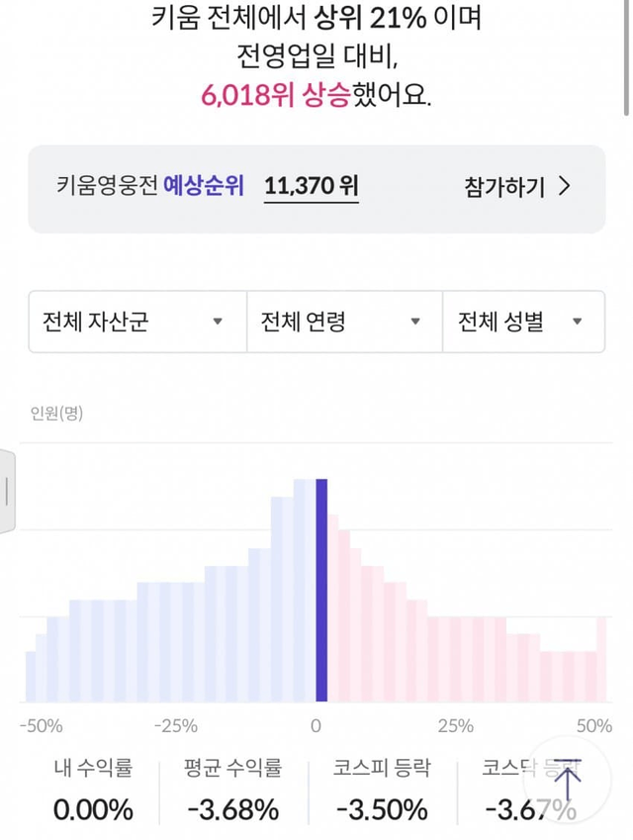Click the purple 예상순위 label

(203, 187)
